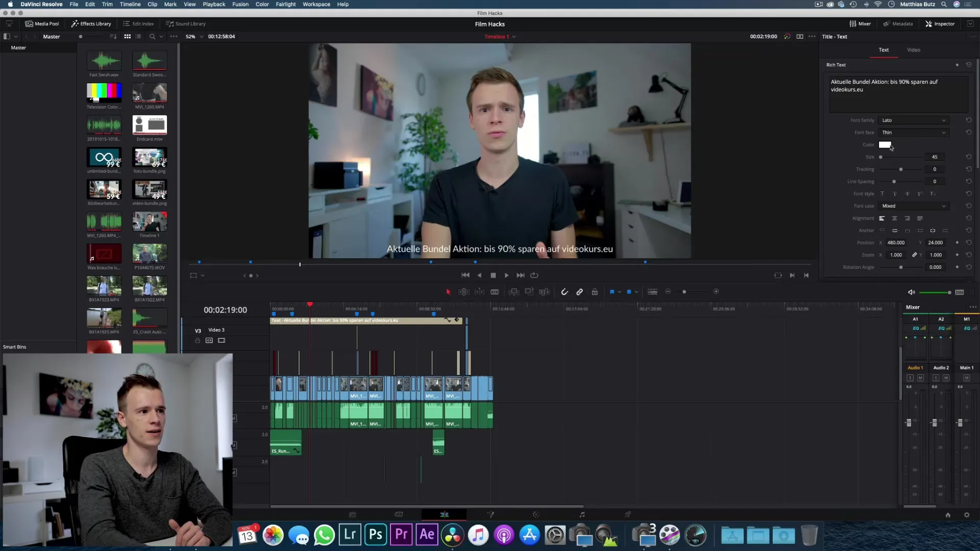Click the Replace Clip icon
This screenshot has height=551, width=980.
[x=545, y=292]
